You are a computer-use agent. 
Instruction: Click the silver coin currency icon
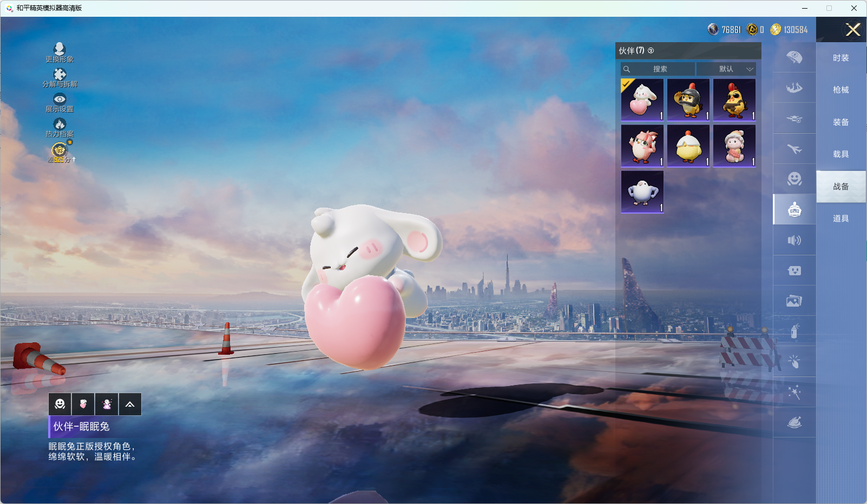(x=713, y=29)
